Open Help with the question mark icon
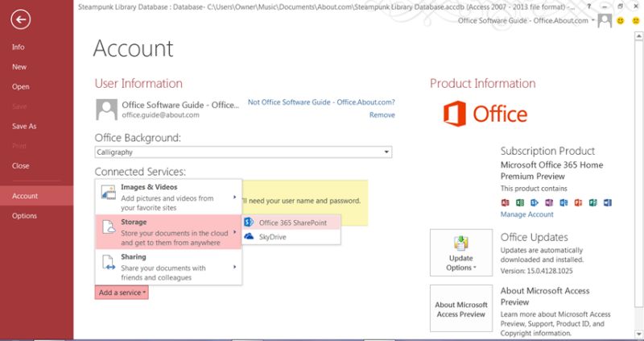Screen dimensions: 644x341 click(589, 6)
